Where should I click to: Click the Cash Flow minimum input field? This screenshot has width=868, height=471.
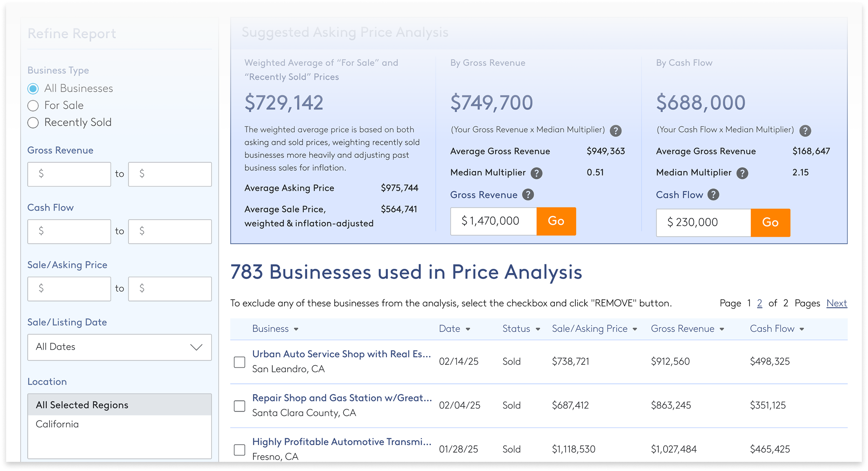(69, 232)
